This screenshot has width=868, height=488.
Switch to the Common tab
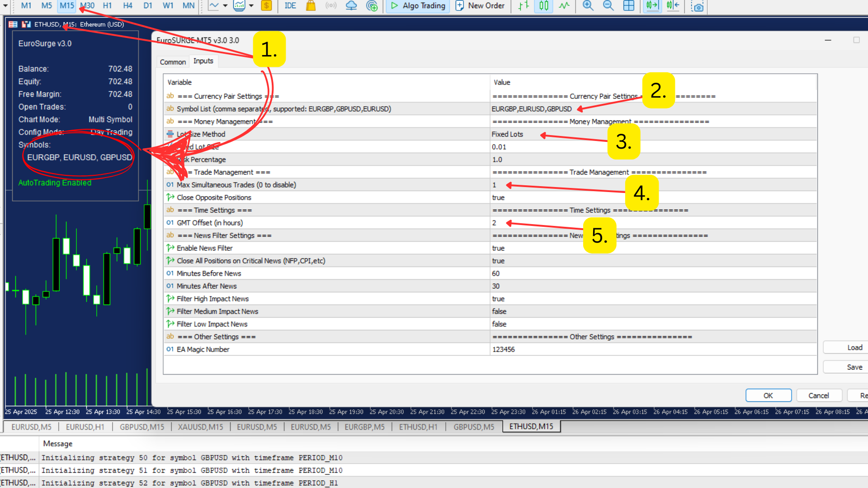click(173, 62)
